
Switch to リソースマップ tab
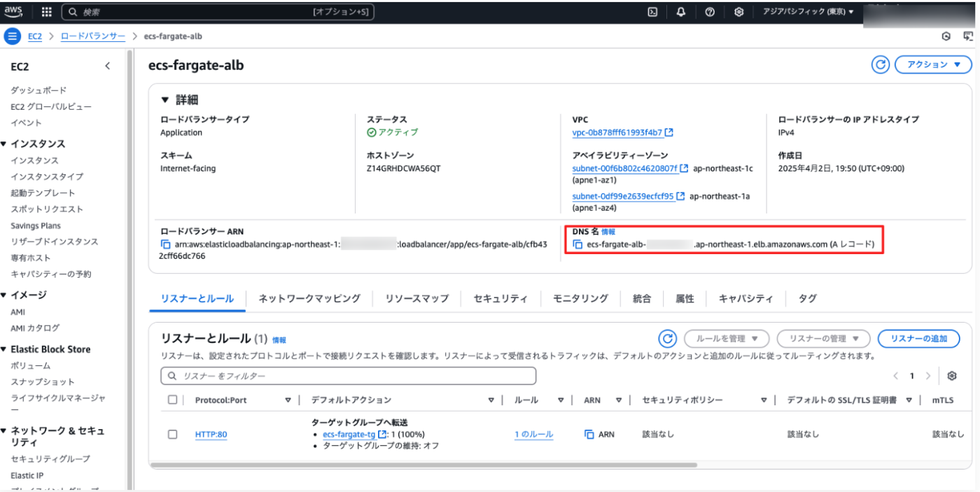(416, 299)
